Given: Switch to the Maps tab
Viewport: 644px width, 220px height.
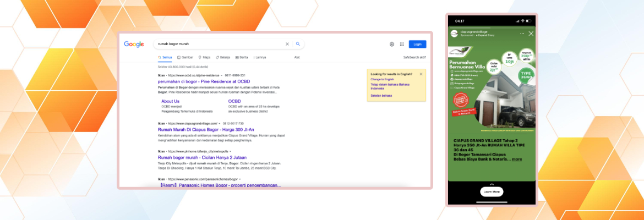Looking at the screenshot, I should click(x=204, y=57).
